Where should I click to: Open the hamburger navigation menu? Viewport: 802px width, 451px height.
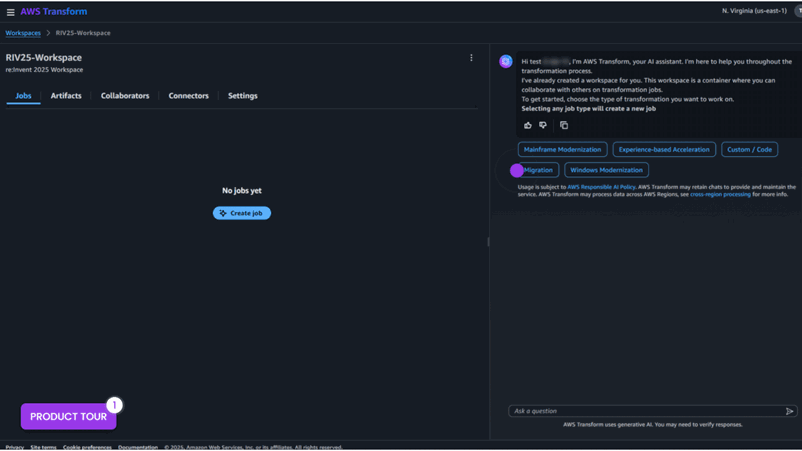[x=10, y=12]
